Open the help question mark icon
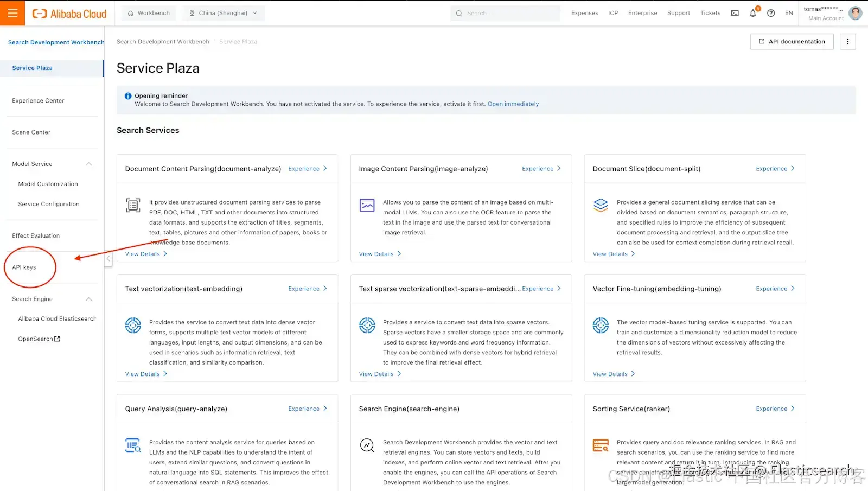This screenshot has width=868, height=491. click(x=771, y=14)
